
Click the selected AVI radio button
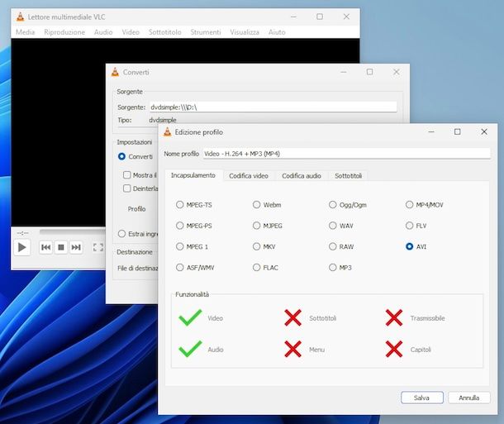tap(409, 246)
